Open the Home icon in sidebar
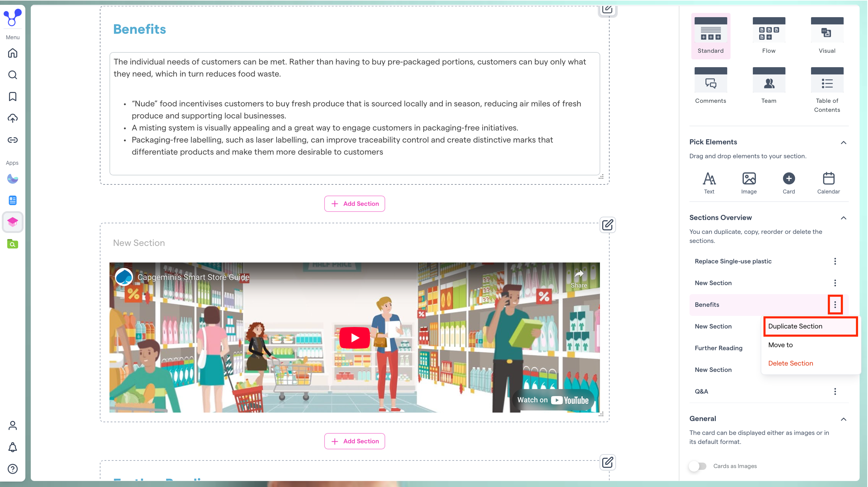Viewport: 868px width, 487px height. click(12, 53)
